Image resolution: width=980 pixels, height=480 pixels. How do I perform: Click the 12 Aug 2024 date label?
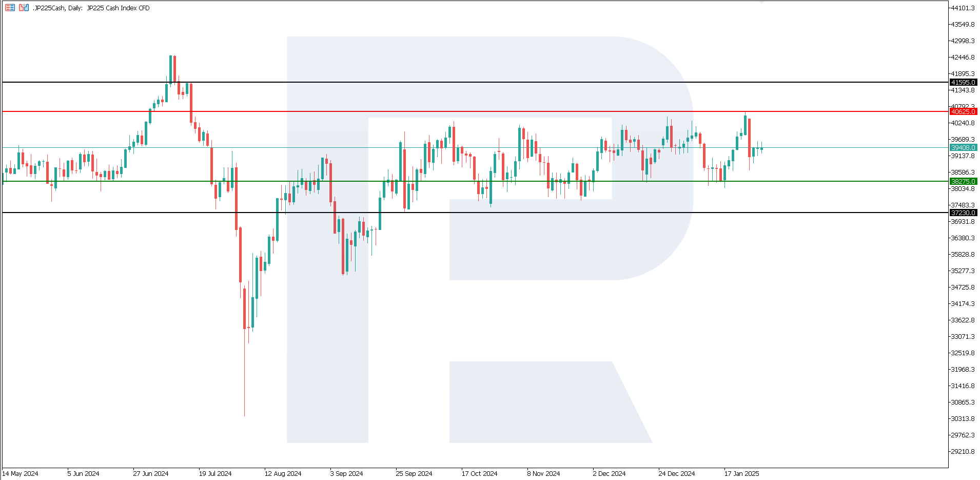point(283,473)
